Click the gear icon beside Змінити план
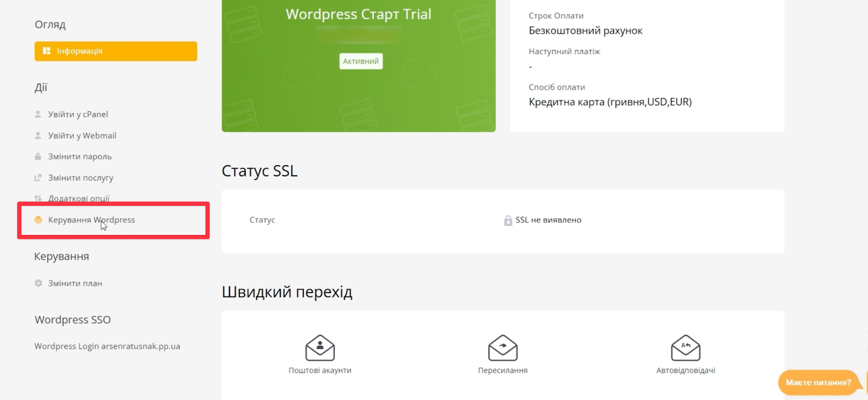 click(39, 283)
